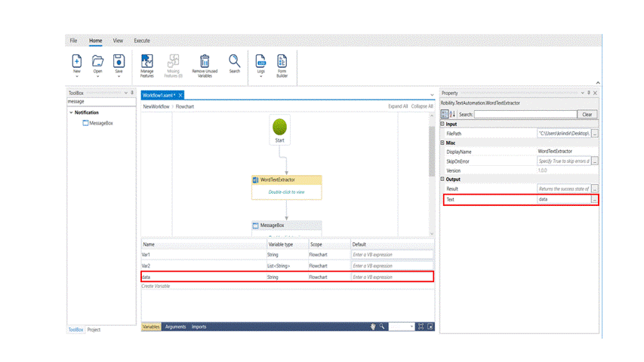Switch to the Arguments tab
Screen dimensions: 644x362
(175, 327)
